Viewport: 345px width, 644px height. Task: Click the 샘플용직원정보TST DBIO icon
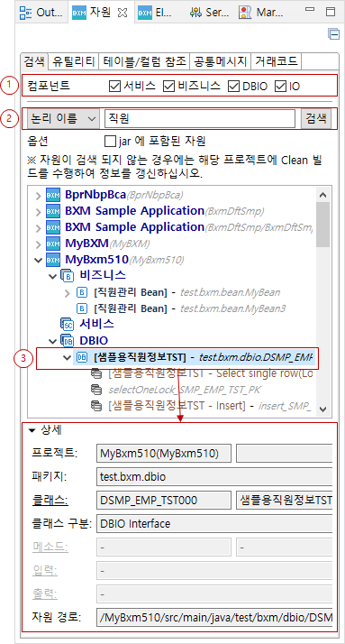point(82,357)
